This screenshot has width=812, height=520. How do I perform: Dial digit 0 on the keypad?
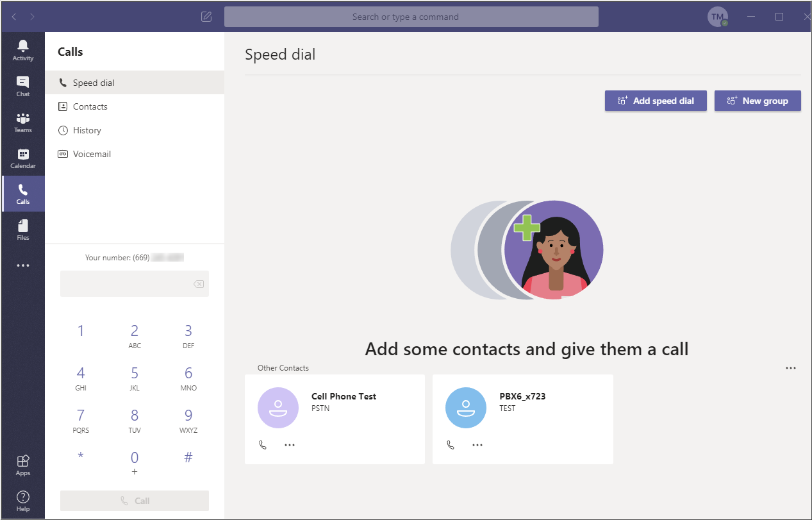coord(135,463)
